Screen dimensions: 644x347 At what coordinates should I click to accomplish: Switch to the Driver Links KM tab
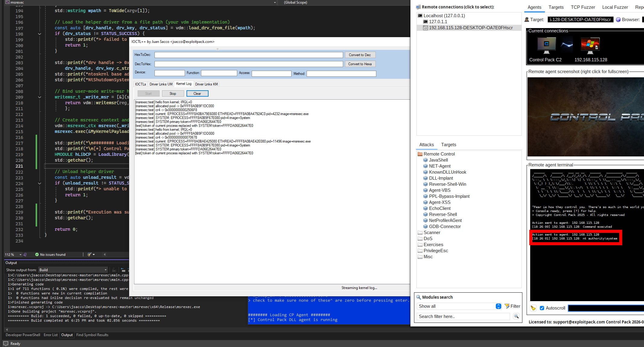(x=206, y=84)
